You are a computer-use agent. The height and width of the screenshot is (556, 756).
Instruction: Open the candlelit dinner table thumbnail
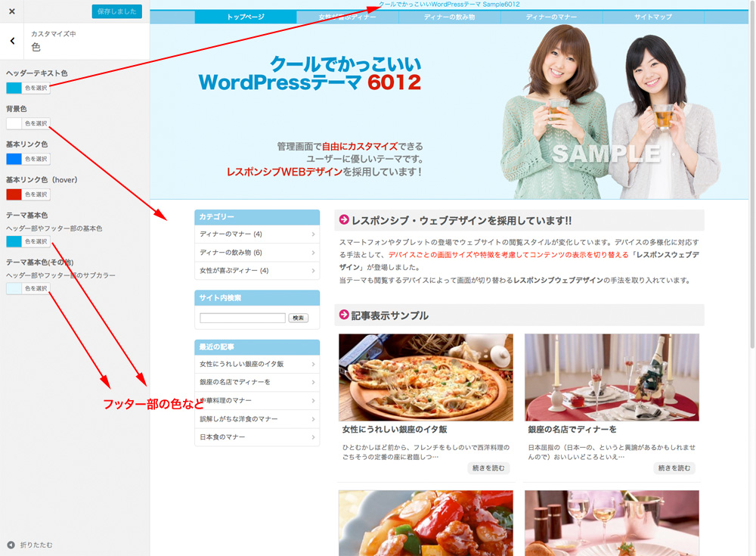pos(612,377)
